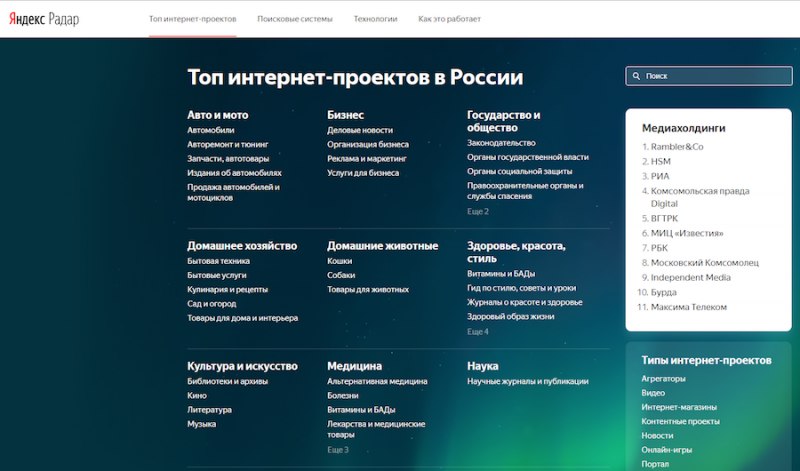The image size is (800, 471).
Task: Open Бытовые услуги link
Action: [216, 275]
